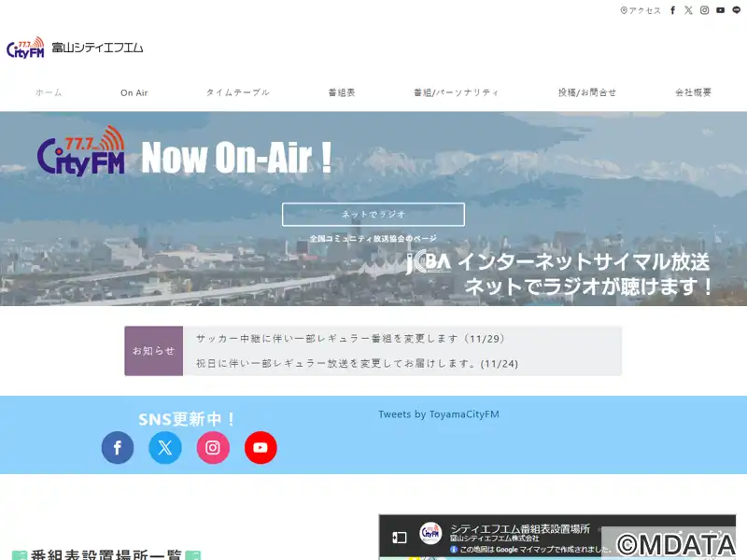Click the Now On-Air! banner text
The image size is (747, 560).
pyautogui.click(x=236, y=157)
